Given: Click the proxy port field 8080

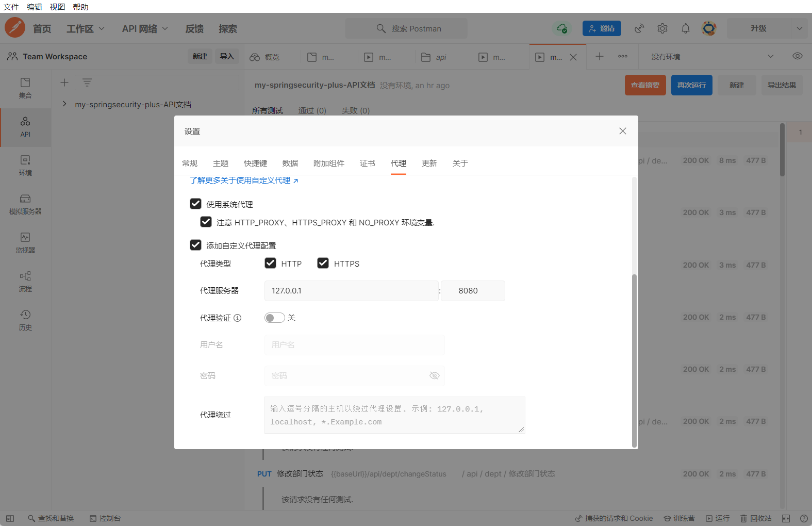Looking at the screenshot, I should click(x=473, y=291).
